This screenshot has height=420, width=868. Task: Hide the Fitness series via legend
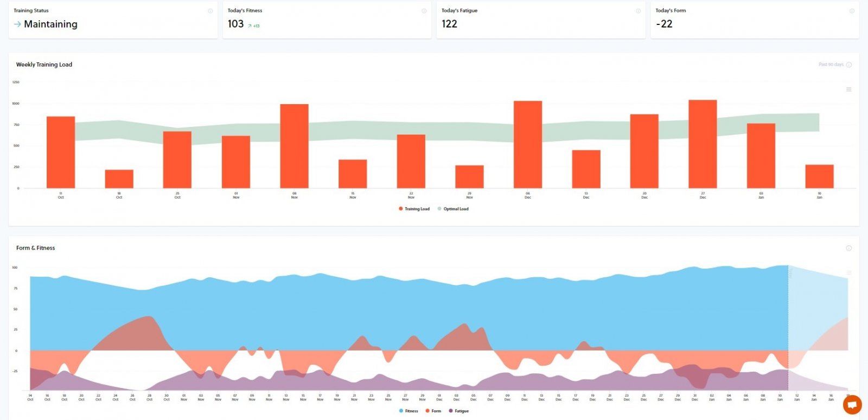pyautogui.click(x=409, y=411)
